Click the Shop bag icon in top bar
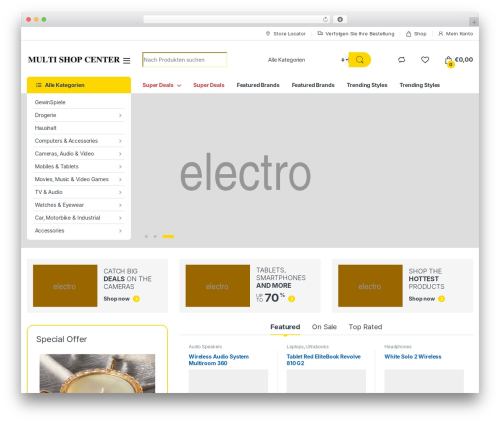Viewport: 500px width, 423px height. coord(408,34)
